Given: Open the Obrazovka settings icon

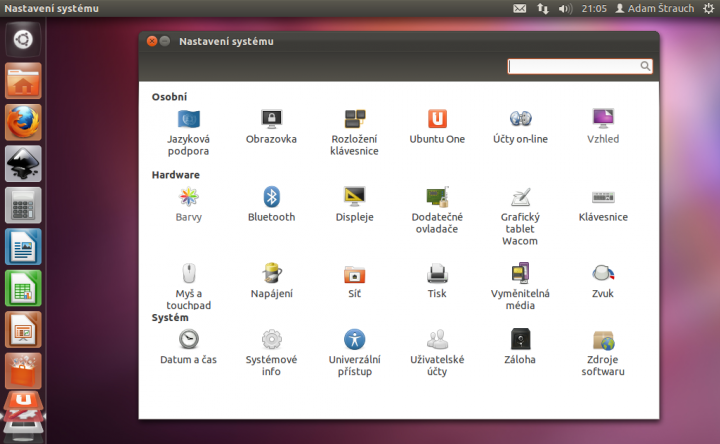Looking at the screenshot, I should 271,127.
